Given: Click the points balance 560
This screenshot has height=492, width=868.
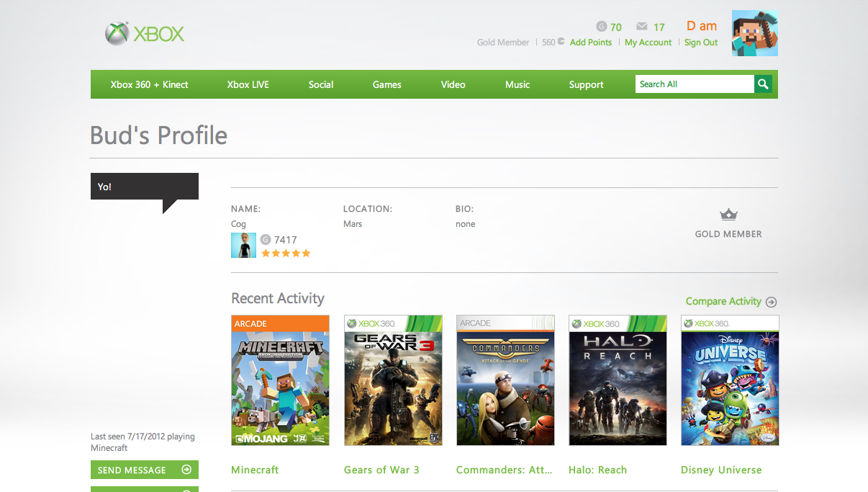Looking at the screenshot, I should 548,43.
